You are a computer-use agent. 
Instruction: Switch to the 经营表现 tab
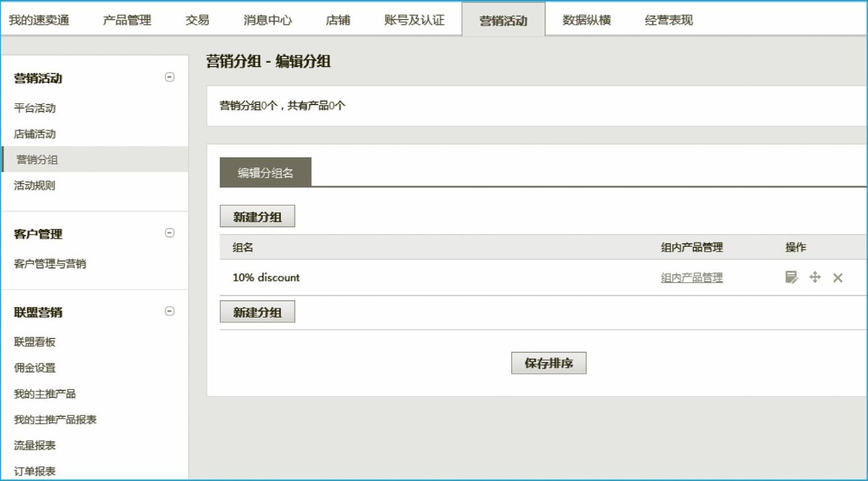click(669, 20)
